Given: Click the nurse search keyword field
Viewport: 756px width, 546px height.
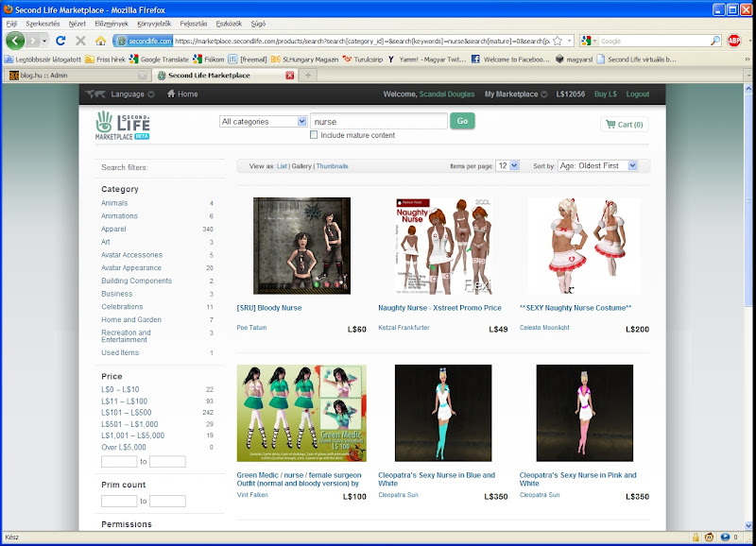Looking at the screenshot, I should click(x=379, y=122).
